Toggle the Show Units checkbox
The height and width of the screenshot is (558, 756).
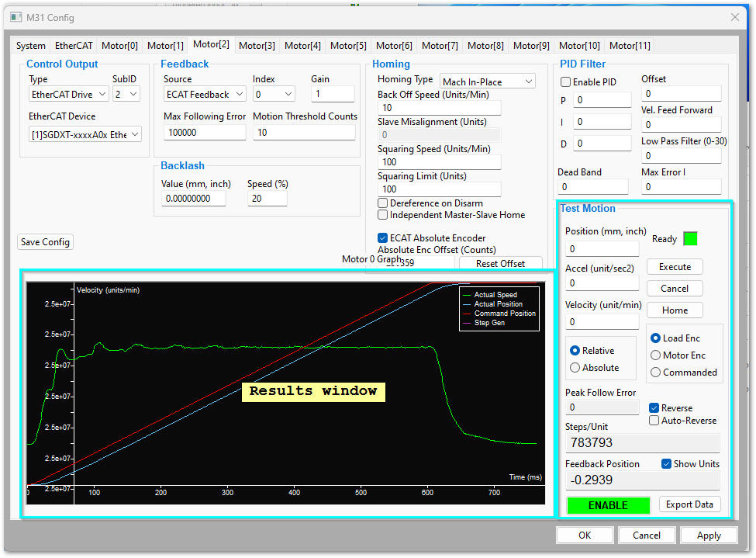click(x=666, y=464)
